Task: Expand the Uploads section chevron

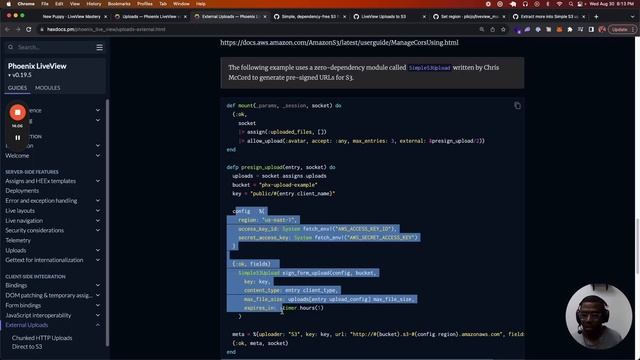Action: click(x=98, y=250)
